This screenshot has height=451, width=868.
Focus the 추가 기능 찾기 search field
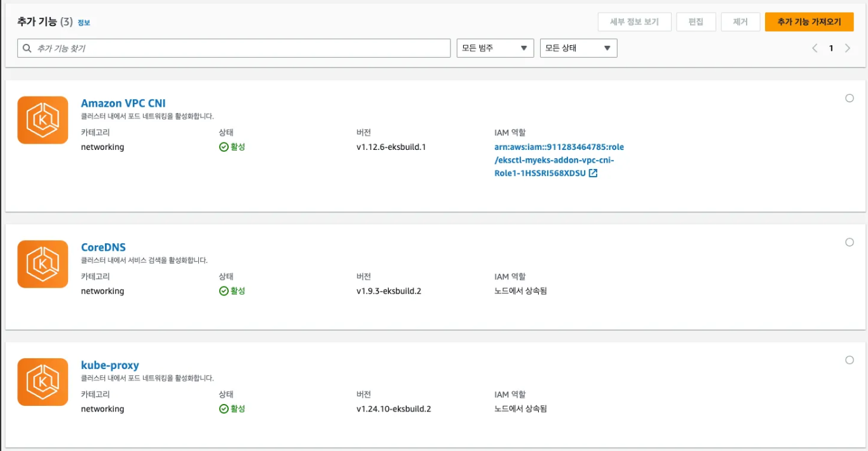[x=234, y=48]
